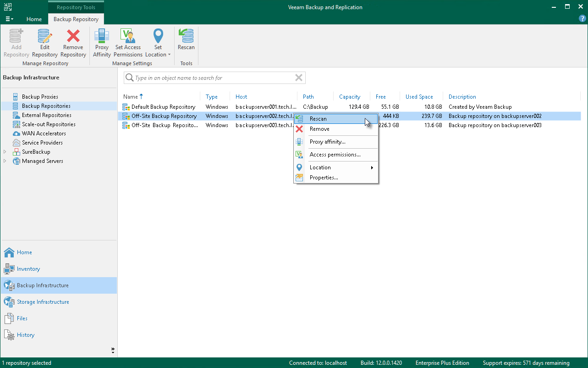This screenshot has height=368, width=588.
Task: Open Storage Infrastructure view
Action: point(59,302)
